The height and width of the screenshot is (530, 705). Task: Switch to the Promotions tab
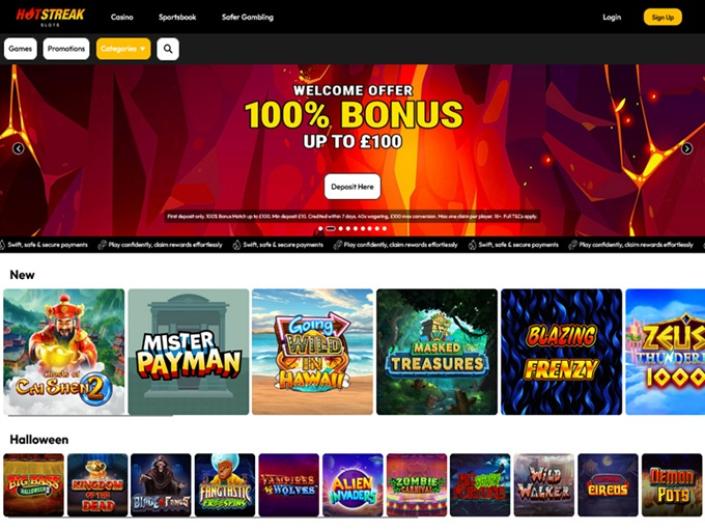[x=66, y=49]
